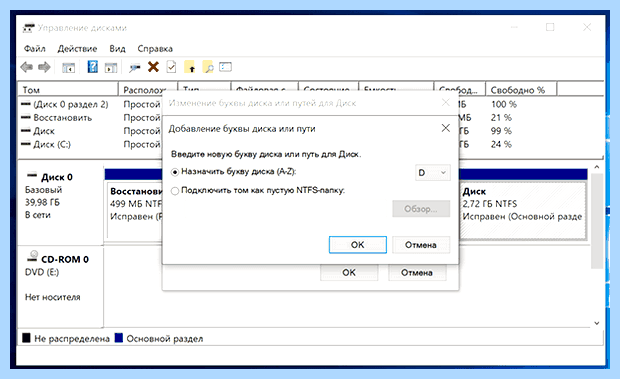Click the black 'Не распределена' legend swatch

coord(26,338)
